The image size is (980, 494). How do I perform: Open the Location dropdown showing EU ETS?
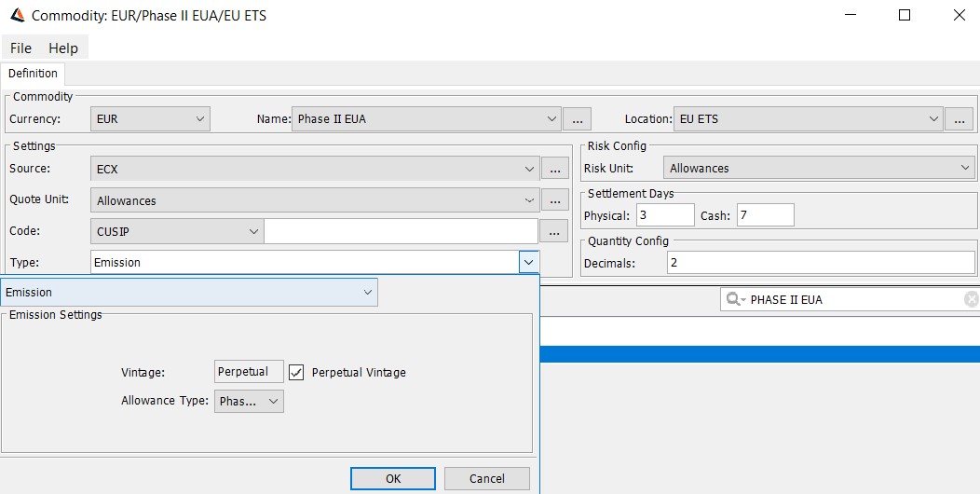pos(808,118)
